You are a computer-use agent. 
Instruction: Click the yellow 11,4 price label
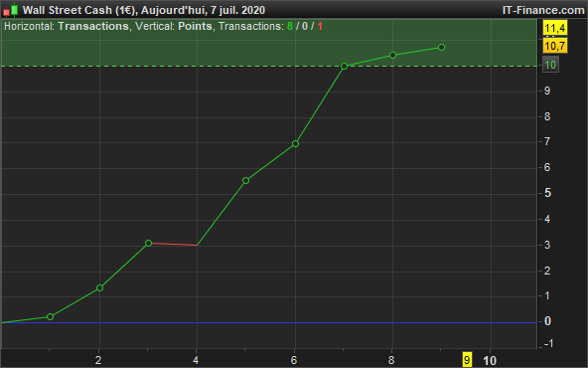tap(555, 28)
